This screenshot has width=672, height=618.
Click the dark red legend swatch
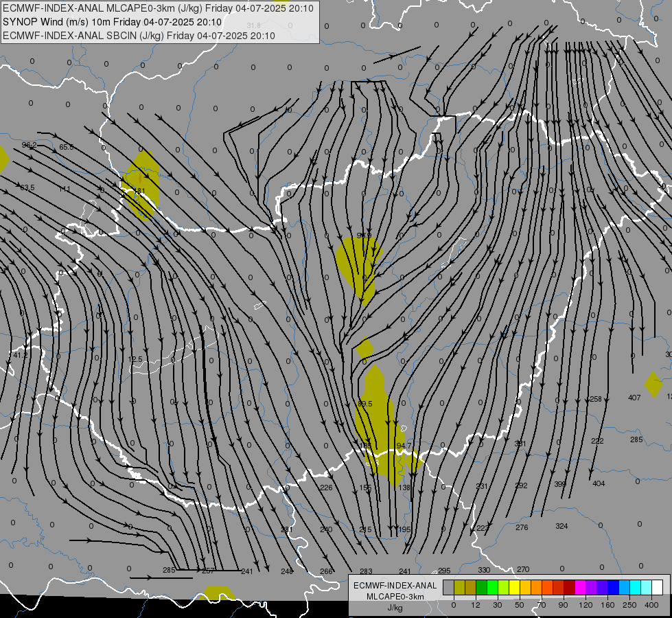click(570, 588)
